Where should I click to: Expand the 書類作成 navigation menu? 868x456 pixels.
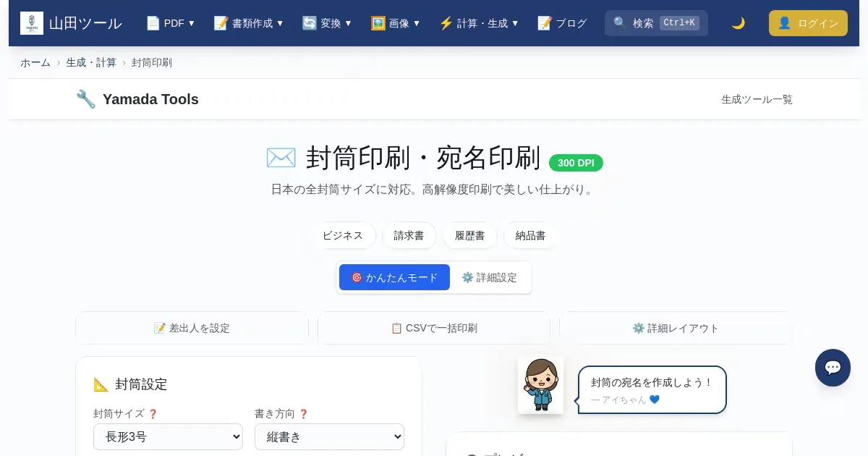249,23
